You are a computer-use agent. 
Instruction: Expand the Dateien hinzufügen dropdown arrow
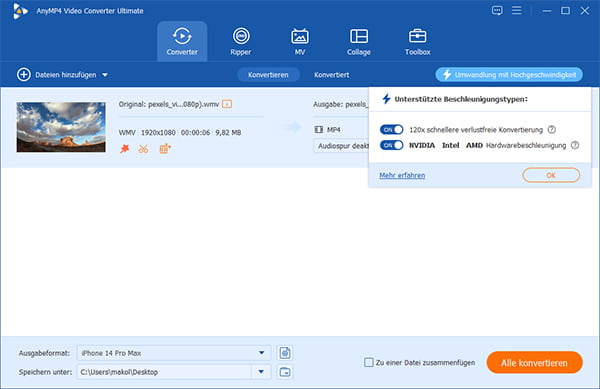point(105,75)
